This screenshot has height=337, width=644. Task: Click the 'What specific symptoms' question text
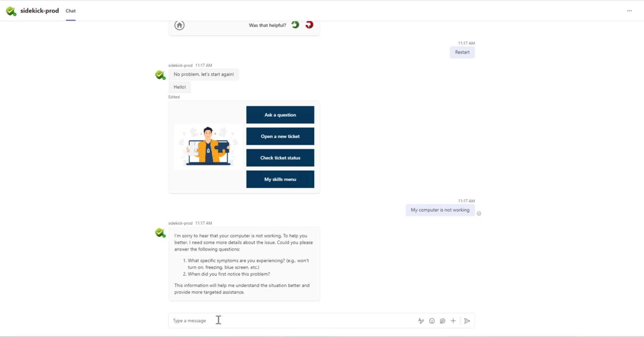click(248, 264)
